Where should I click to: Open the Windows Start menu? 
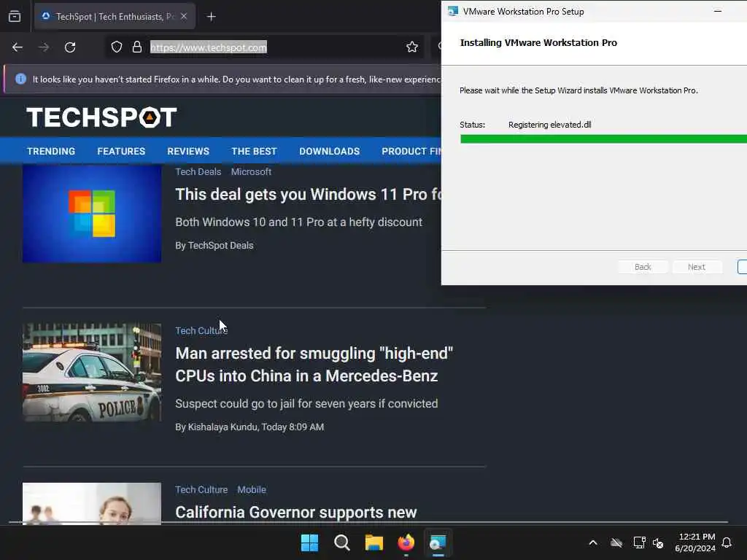pos(309,542)
